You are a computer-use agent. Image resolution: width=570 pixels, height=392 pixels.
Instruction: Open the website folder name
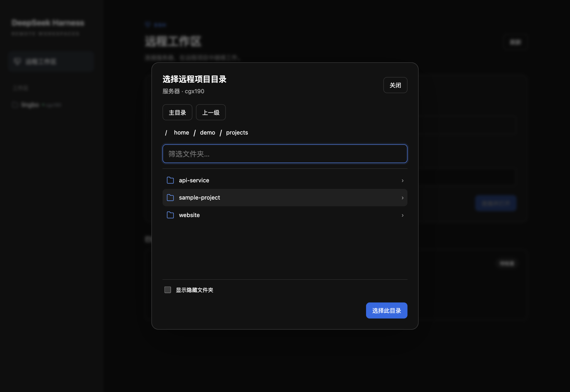click(189, 215)
